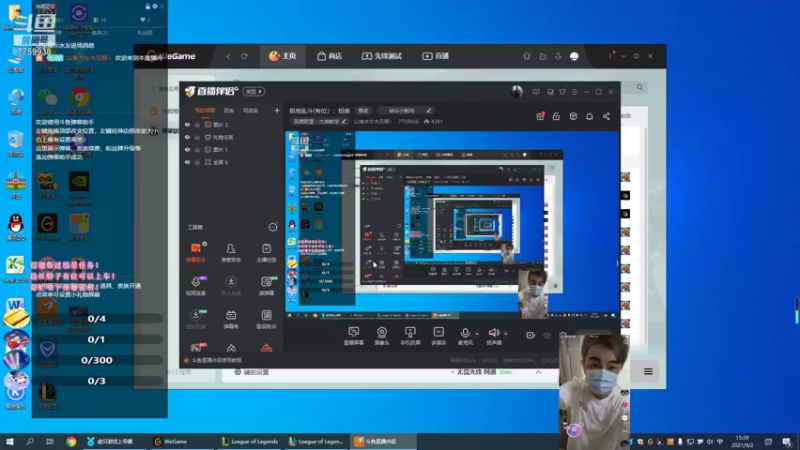Open the lyrics assistant tool

(x=266, y=318)
